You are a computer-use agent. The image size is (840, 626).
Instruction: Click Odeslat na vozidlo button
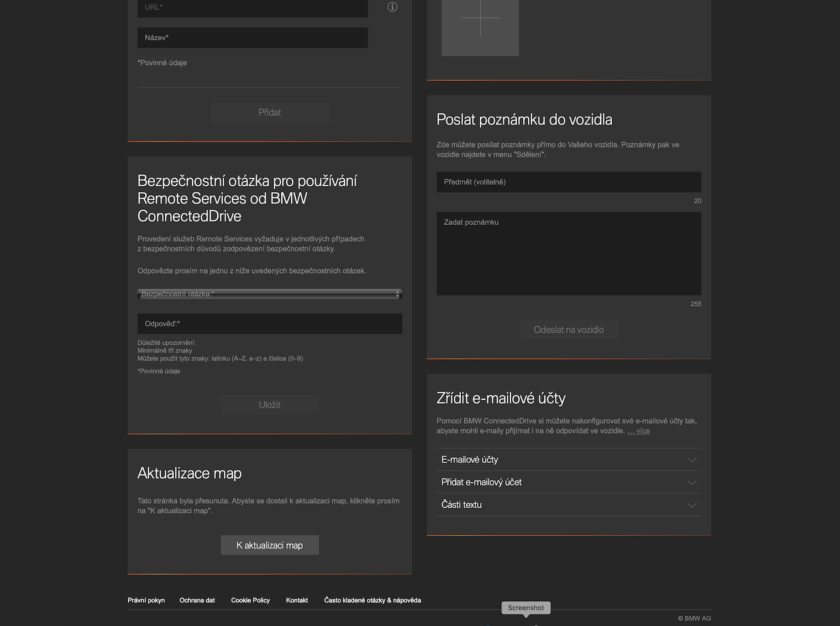pos(569,330)
